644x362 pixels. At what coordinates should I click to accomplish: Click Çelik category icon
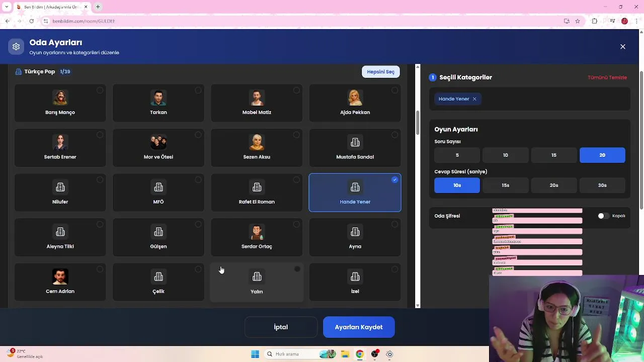click(158, 277)
